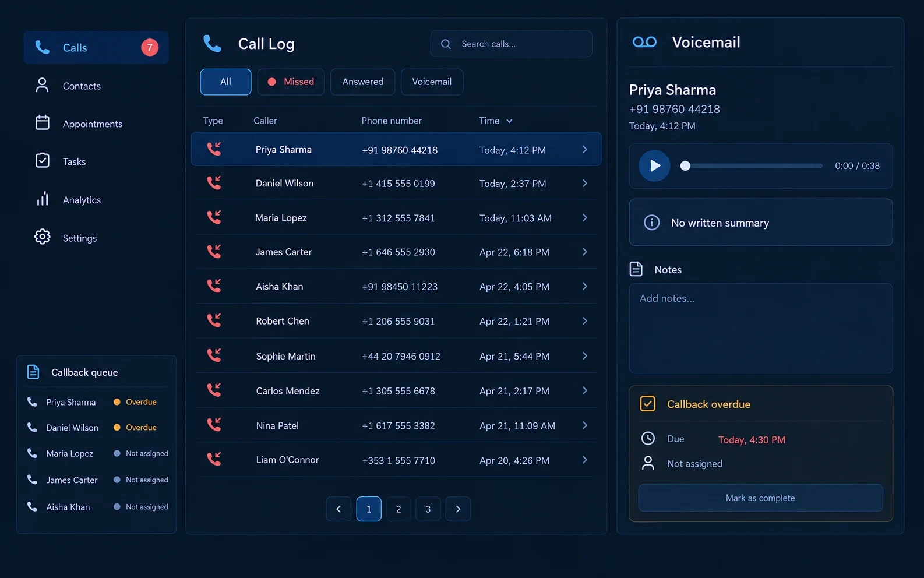Open Settings gear in sidebar

coord(43,237)
